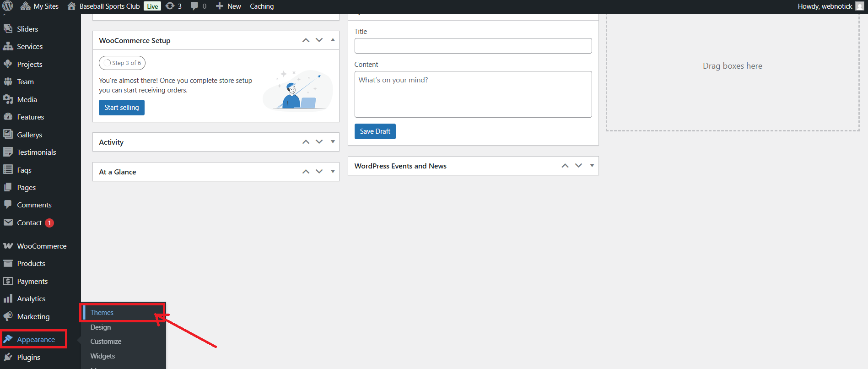
Task: Move the At a Glance box up
Action: point(306,172)
